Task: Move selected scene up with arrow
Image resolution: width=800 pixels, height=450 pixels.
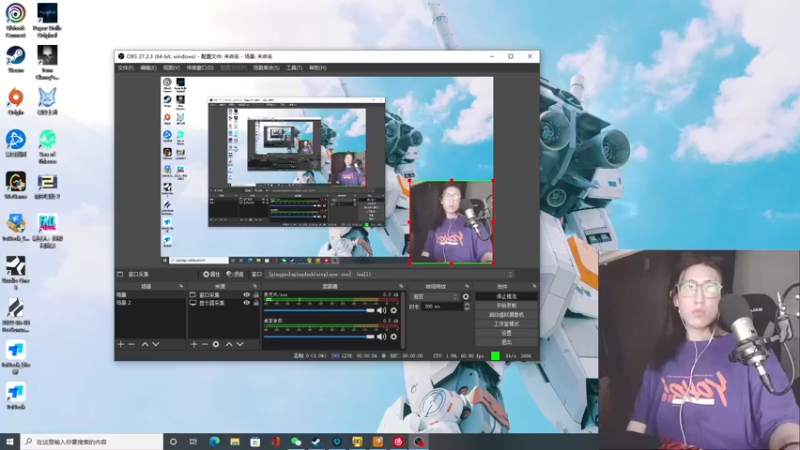Action: 144,344
